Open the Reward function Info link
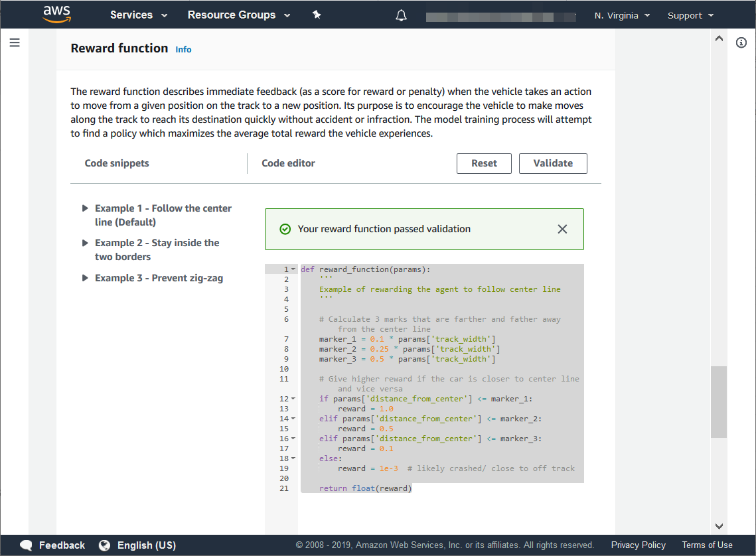Viewport: 756px width, 556px height. click(x=183, y=50)
